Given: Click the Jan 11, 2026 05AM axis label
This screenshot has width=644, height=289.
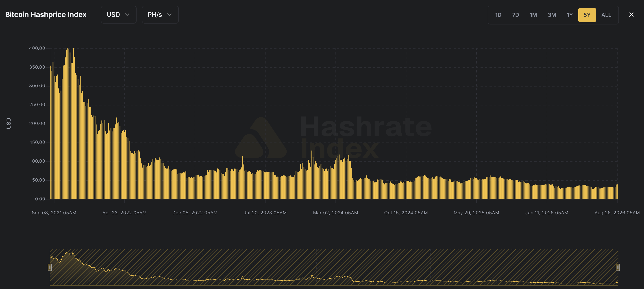Looking at the screenshot, I should (x=547, y=213).
